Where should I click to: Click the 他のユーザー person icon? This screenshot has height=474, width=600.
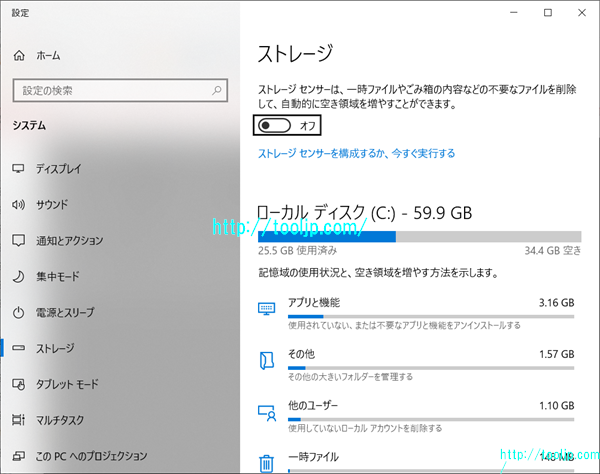tap(267, 413)
